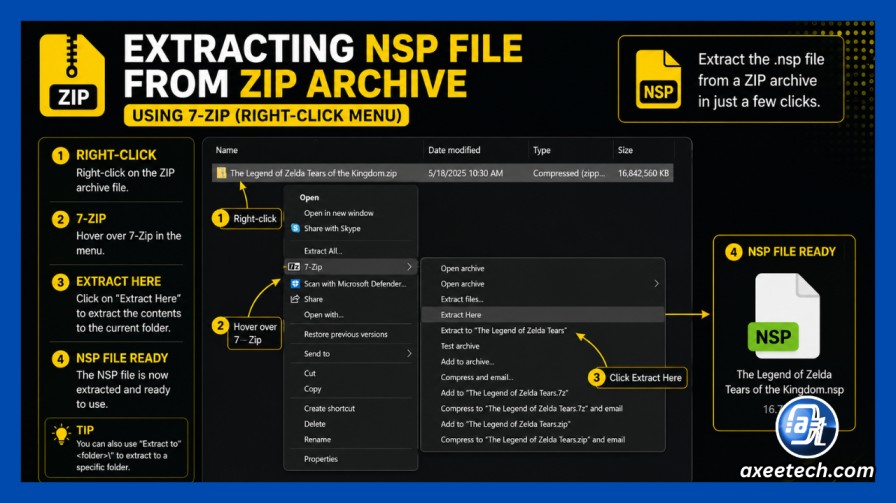Click the RIGHT-CLICK step heading
Screen dimensions: 896x503
tap(116, 155)
